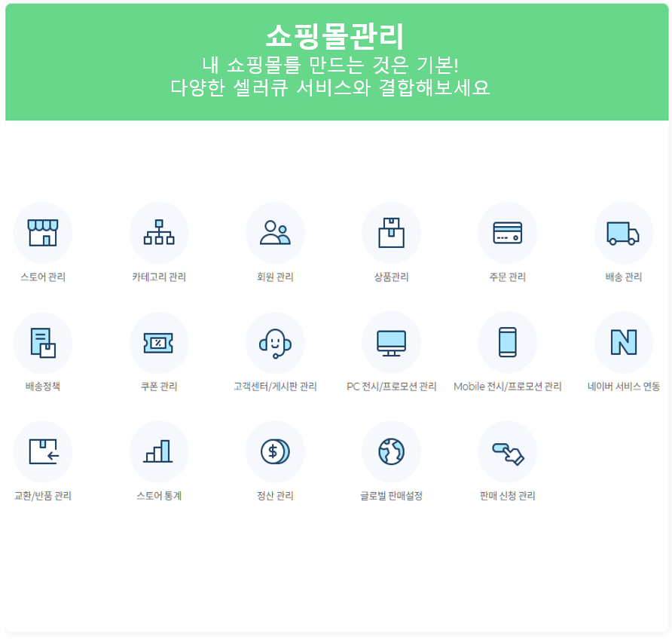Select the 회원 관리 people icon
Viewport: 672px width, 639px height.
(x=275, y=233)
